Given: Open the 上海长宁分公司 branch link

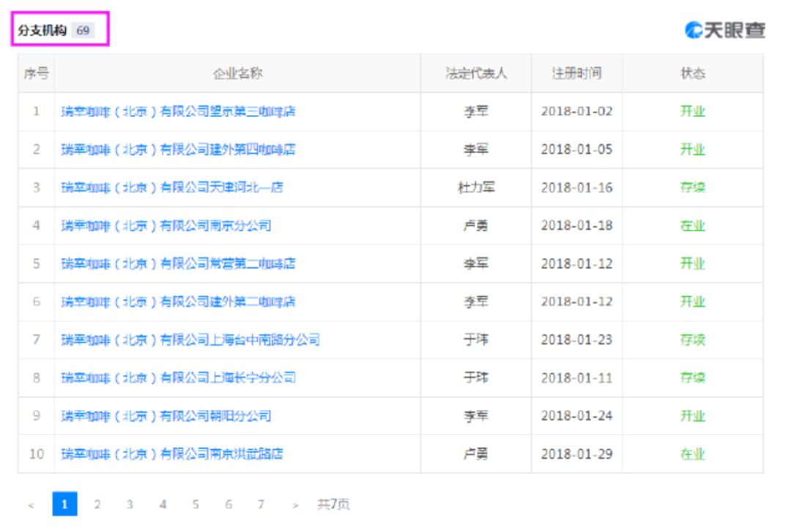Looking at the screenshot, I should pos(178,378).
